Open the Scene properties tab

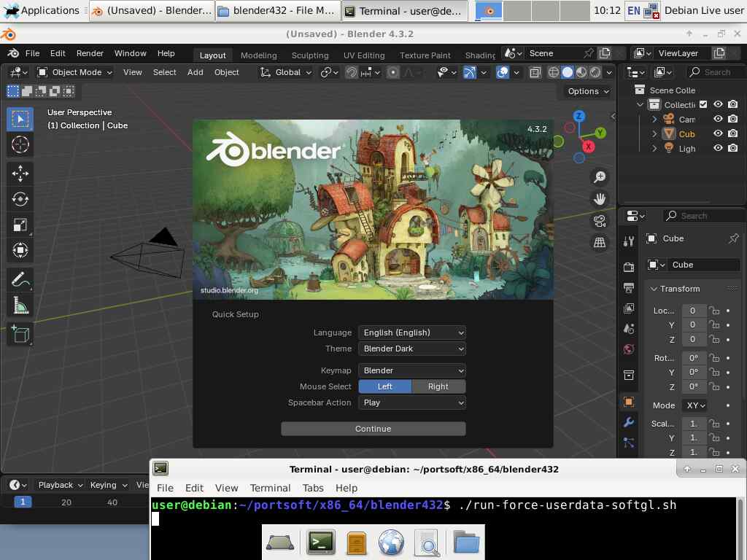[x=629, y=329]
